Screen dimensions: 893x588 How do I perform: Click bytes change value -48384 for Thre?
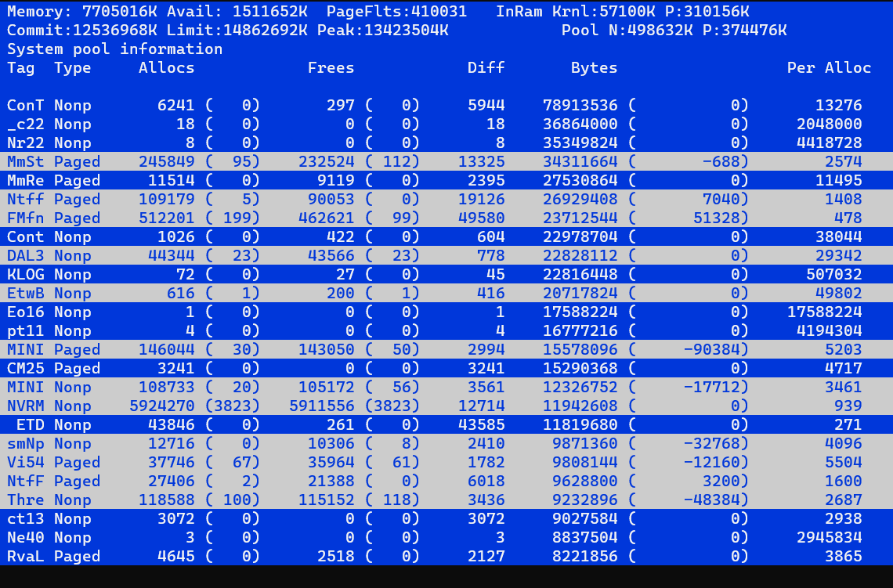[711, 500]
